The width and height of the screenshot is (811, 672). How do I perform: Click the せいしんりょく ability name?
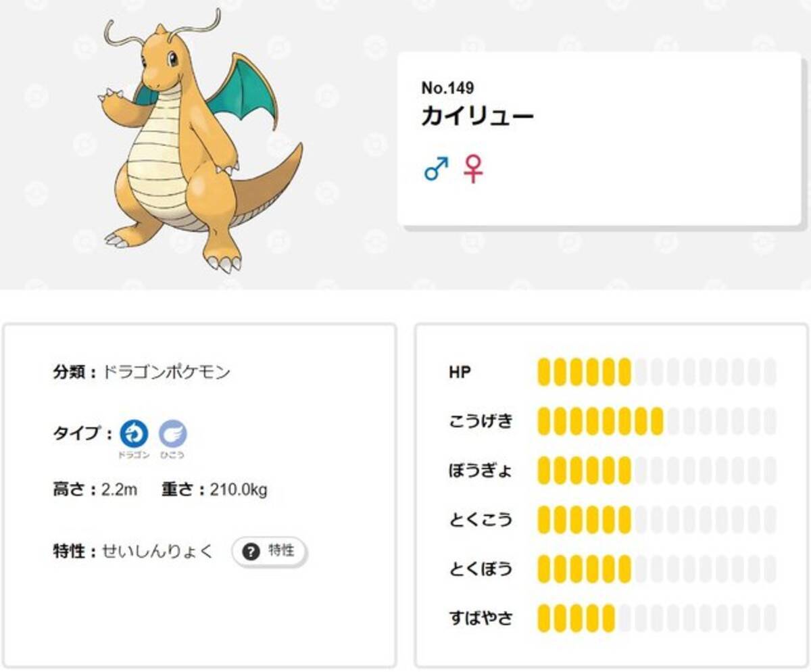(x=157, y=552)
